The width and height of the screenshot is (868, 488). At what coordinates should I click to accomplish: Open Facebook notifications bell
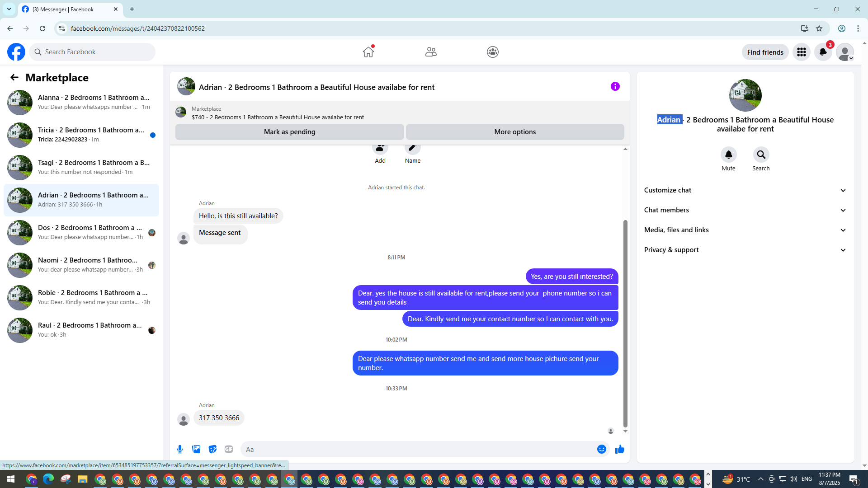tap(823, 52)
